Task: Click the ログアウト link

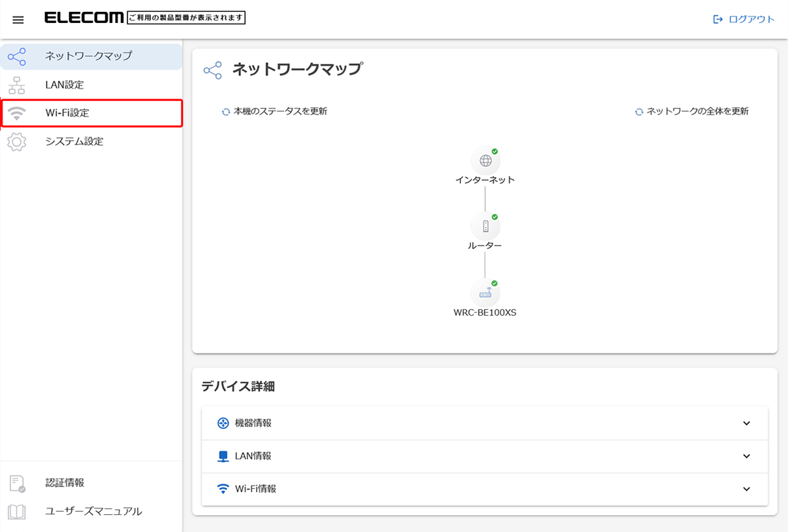Action: [744, 19]
